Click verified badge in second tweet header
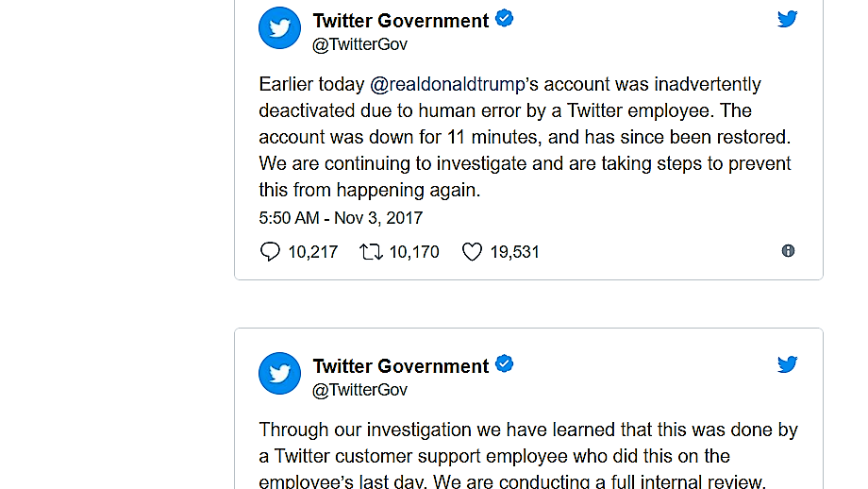 (x=504, y=364)
